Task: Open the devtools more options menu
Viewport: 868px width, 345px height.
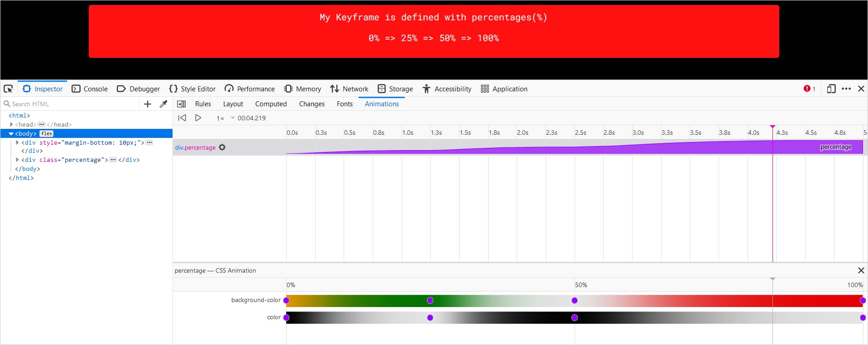Action: (846, 89)
